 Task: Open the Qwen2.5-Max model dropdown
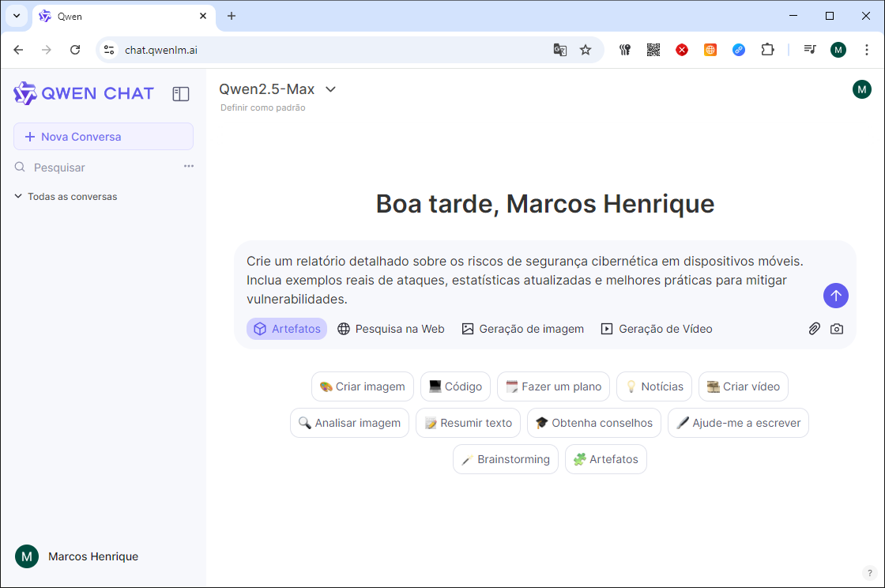(277, 89)
